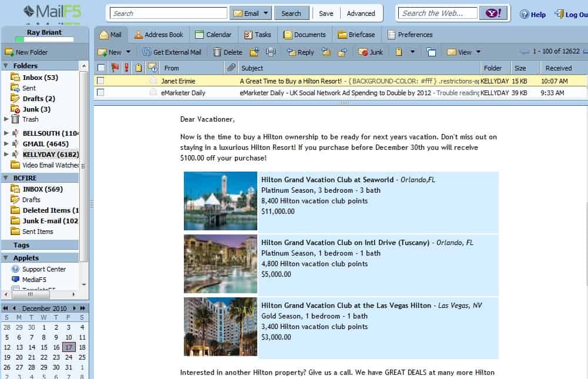
Task: Click the Print icon in the mail toolbar
Action: coord(271,52)
